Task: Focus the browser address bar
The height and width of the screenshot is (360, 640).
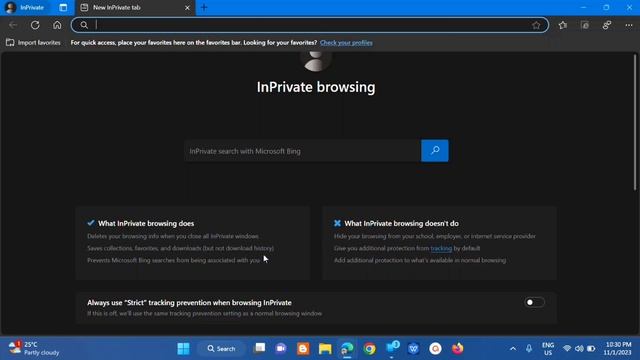Action: coord(310,25)
